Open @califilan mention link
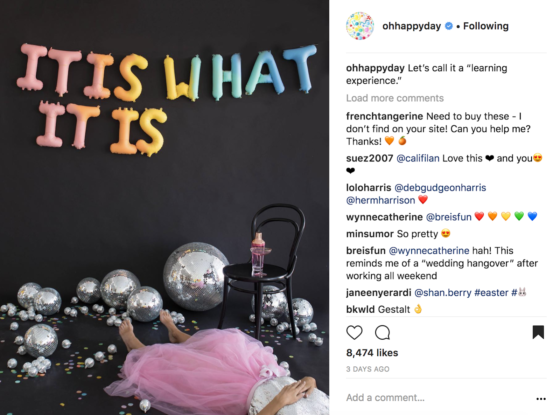The height and width of the screenshot is (415, 560). coord(418,158)
